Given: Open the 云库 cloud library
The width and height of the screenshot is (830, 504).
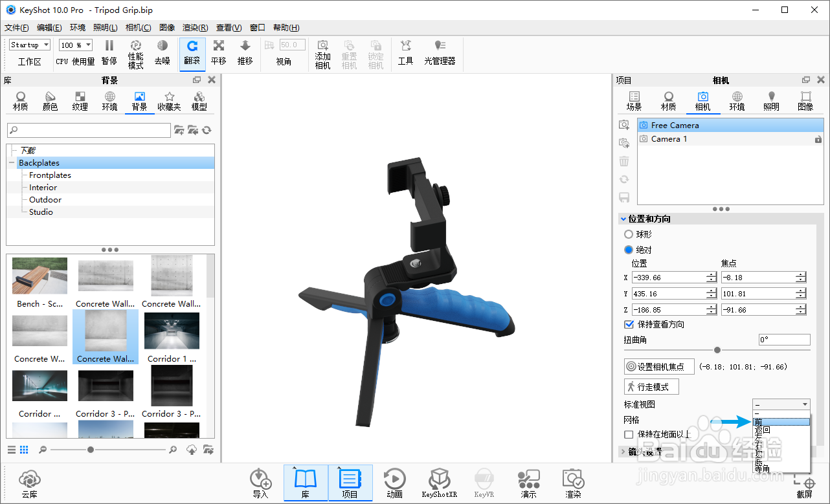Looking at the screenshot, I should (x=29, y=483).
